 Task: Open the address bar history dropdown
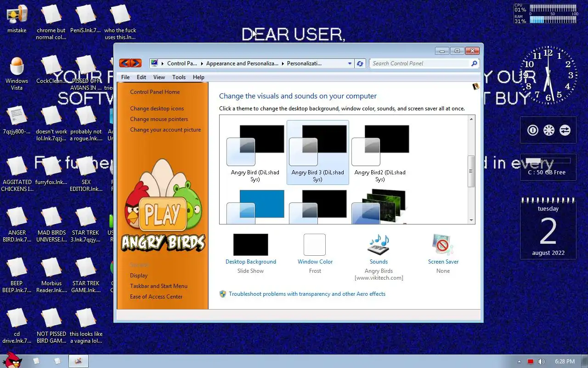point(350,63)
